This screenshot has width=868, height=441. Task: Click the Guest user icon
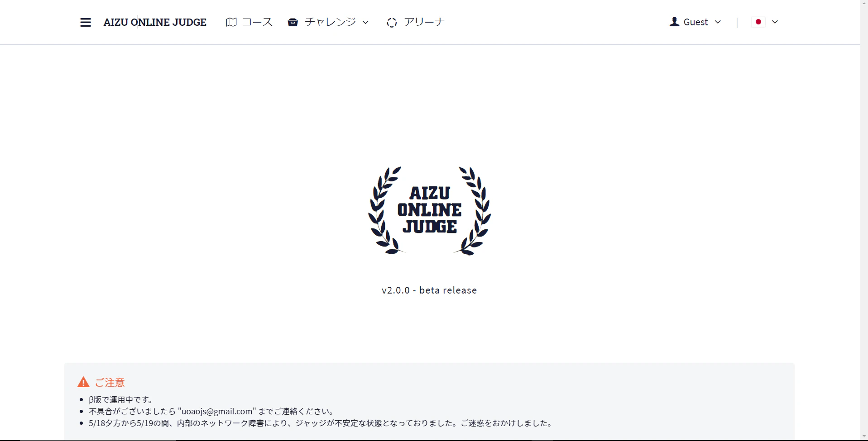tap(674, 22)
